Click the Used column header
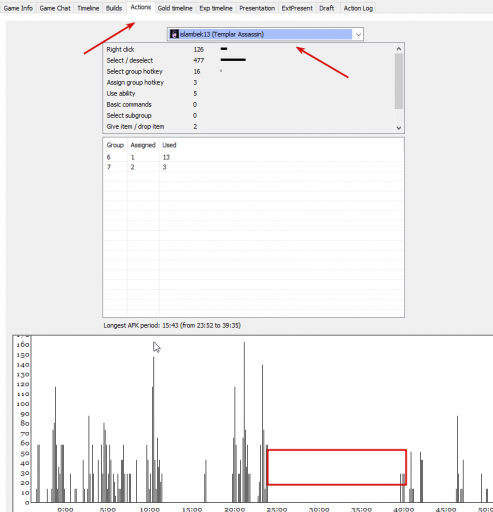The image size is (493, 512). click(169, 145)
